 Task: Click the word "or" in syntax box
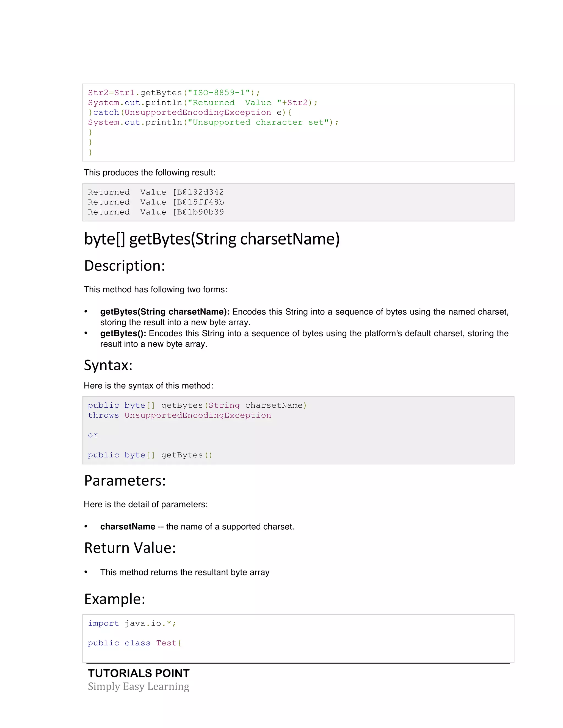(93, 435)
